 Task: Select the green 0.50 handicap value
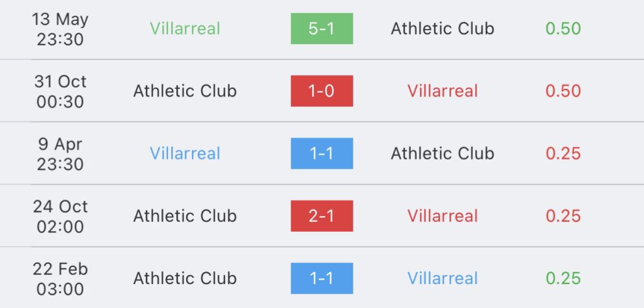(x=563, y=28)
